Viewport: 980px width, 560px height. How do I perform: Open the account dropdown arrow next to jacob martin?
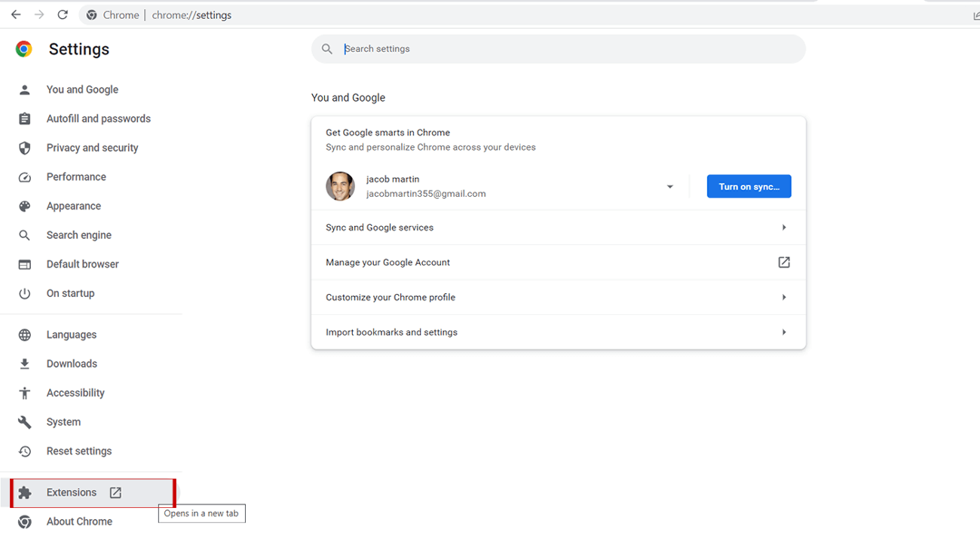[x=669, y=187]
